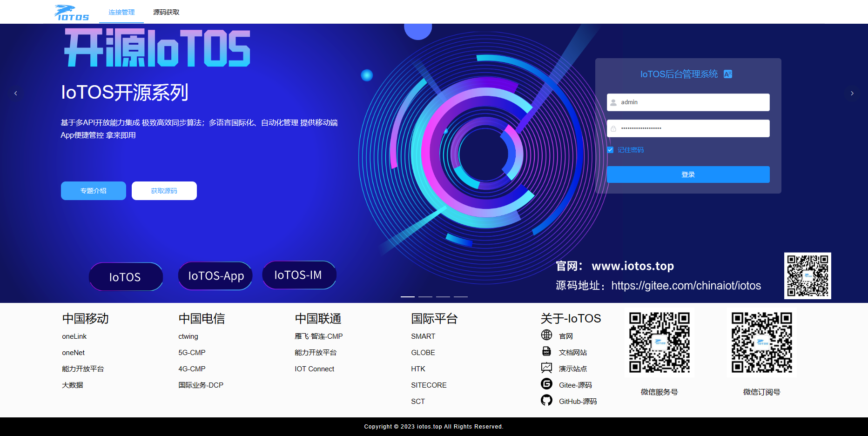Viewport: 868px width, 436px height.
Task: Toggle the 记住密码 checkbox
Action: tap(610, 150)
